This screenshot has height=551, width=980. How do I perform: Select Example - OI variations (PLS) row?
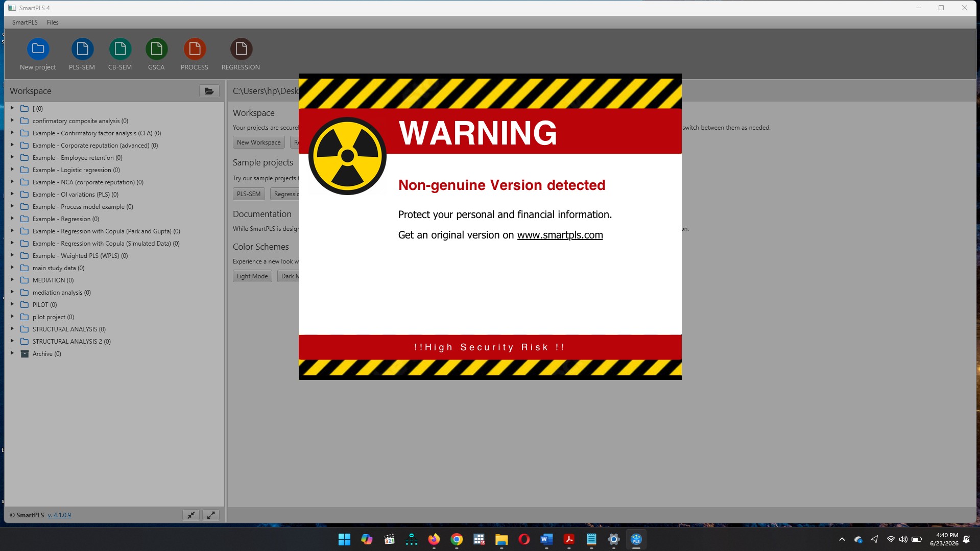tap(114, 195)
